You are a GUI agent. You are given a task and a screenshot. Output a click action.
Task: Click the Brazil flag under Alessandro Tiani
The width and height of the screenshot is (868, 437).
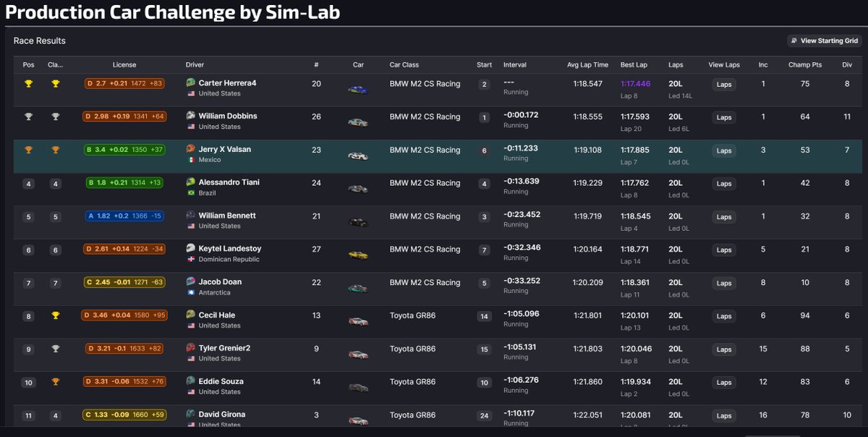click(191, 193)
